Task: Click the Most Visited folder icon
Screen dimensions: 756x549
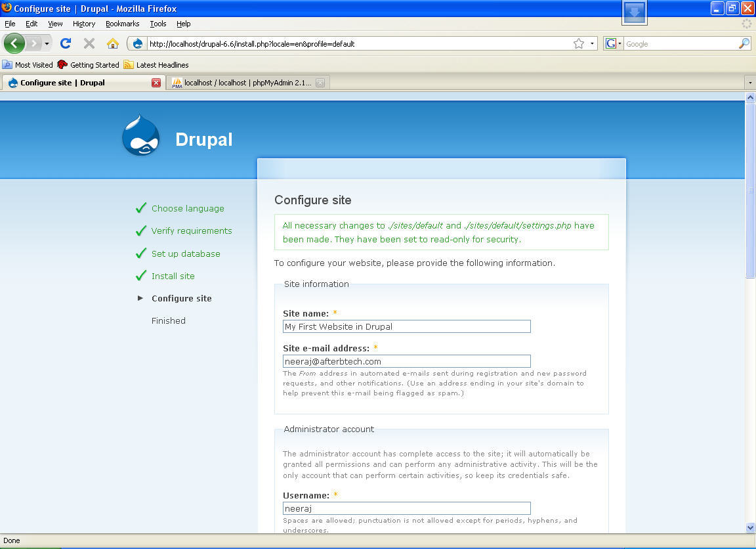Action: tap(7, 64)
